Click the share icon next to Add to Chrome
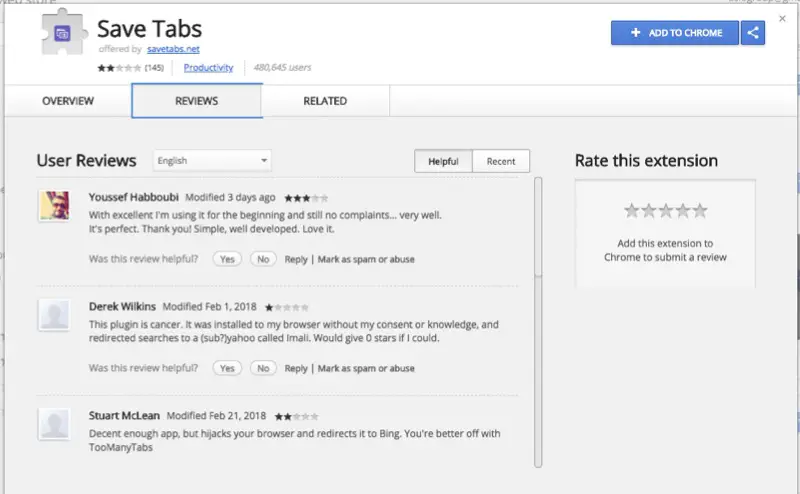The image size is (800, 494). coord(753,33)
